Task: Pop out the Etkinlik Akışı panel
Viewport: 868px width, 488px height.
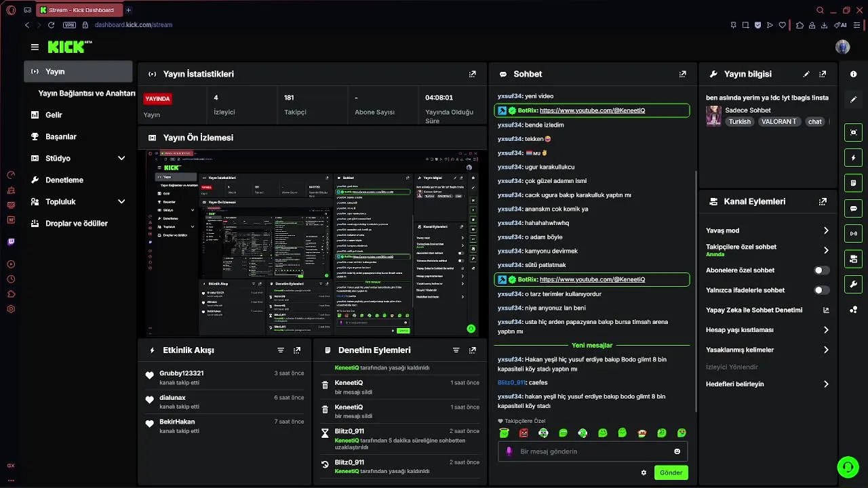Action: pos(297,350)
